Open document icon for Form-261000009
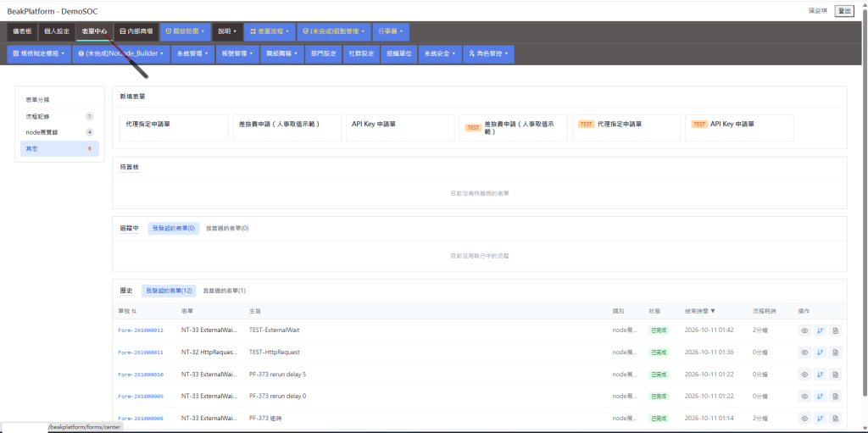868x433 pixels. click(x=835, y=397)
